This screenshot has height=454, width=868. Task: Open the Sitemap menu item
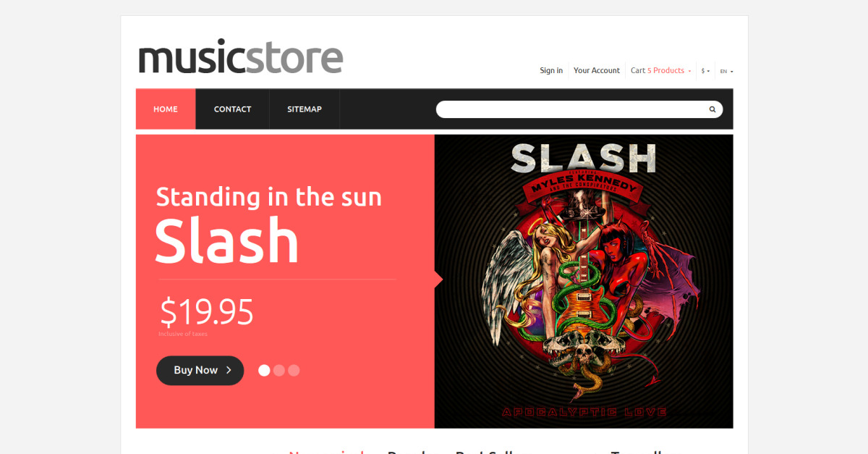305,109
